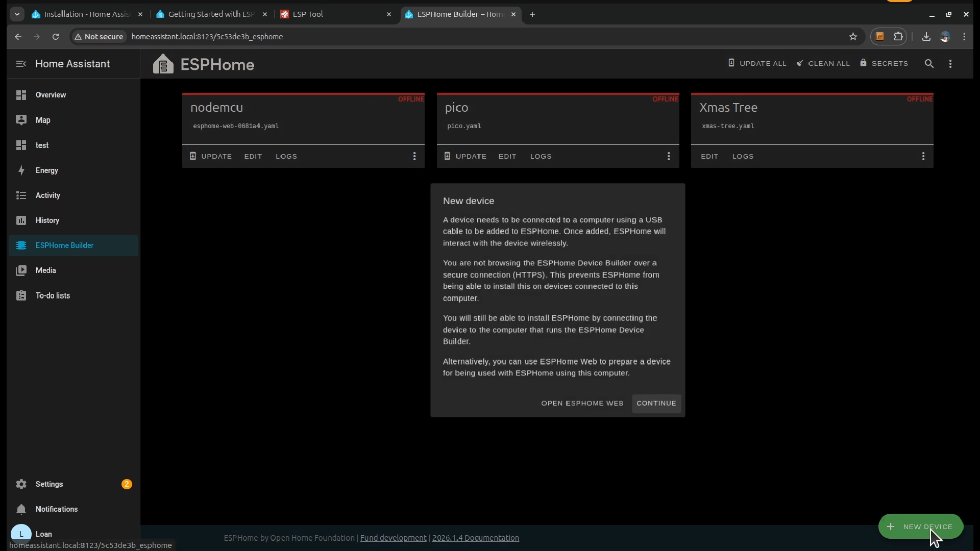
Task: Click esphome-web-0681a4.yaml filename
Action: tap(236, 126)
